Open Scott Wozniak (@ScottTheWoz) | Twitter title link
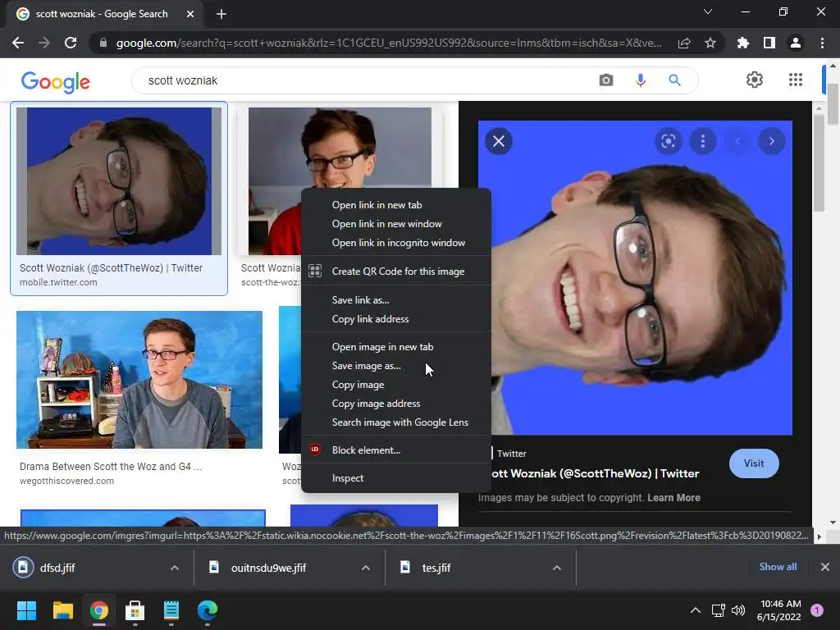This screenshot has height=630, width=840. [595, 473]
